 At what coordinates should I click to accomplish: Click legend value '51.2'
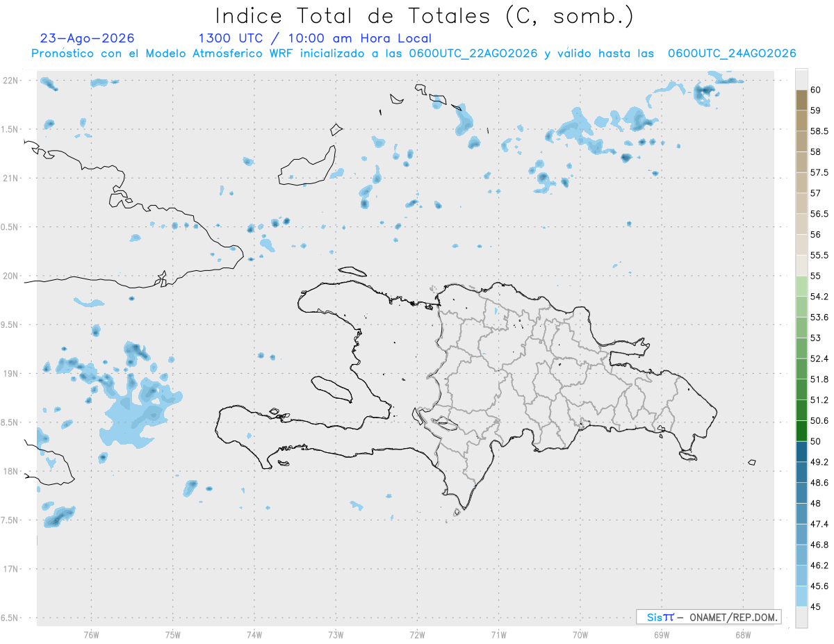(x=819, y=400)
